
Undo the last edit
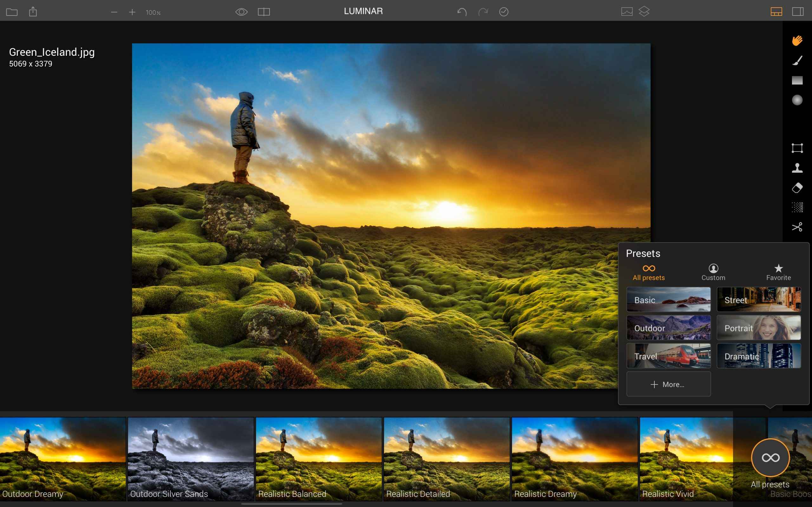pos(462,12)
